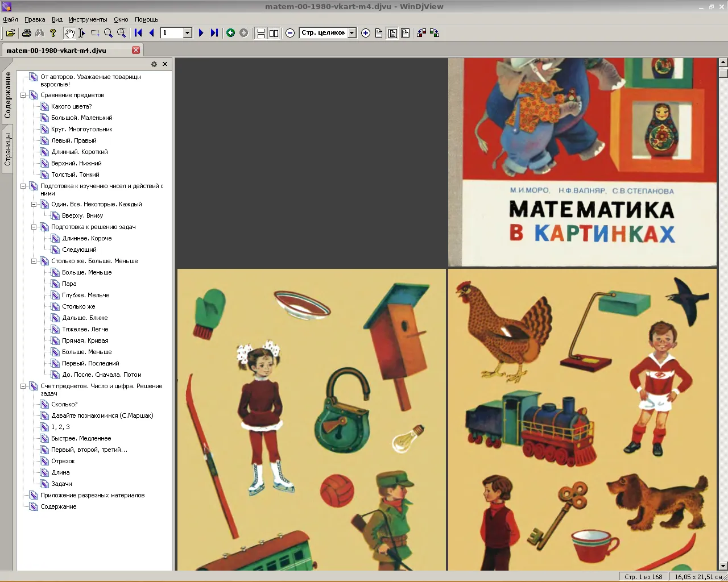The height and width of the screenshot is (582, 728).
Task: Open the Инструменты menu
Action: coord(88,19)
